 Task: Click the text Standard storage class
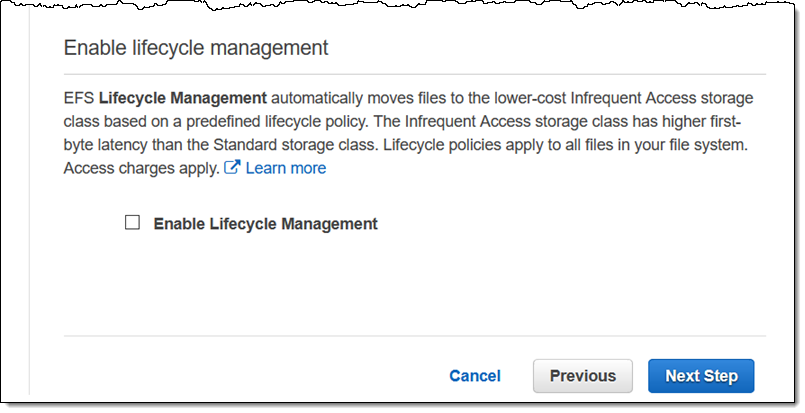(x=296, y=144)
